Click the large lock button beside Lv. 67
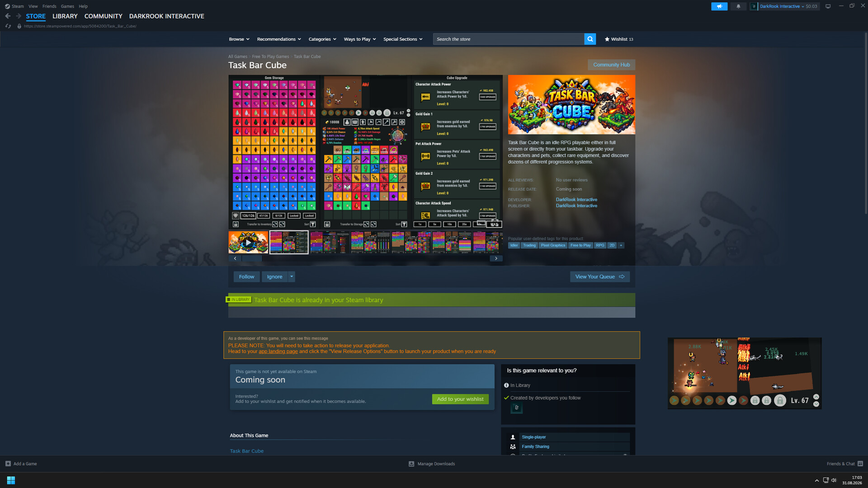The image size is (868, 488). [780, 400]
